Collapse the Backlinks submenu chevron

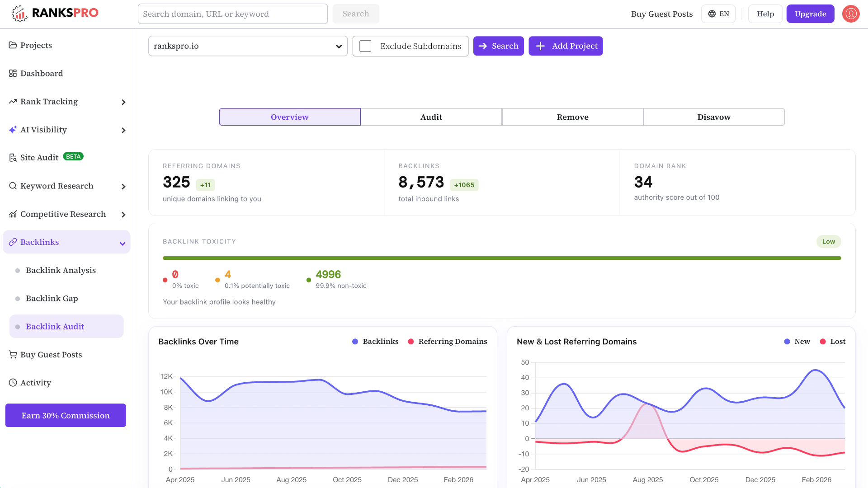pos(123,244)
